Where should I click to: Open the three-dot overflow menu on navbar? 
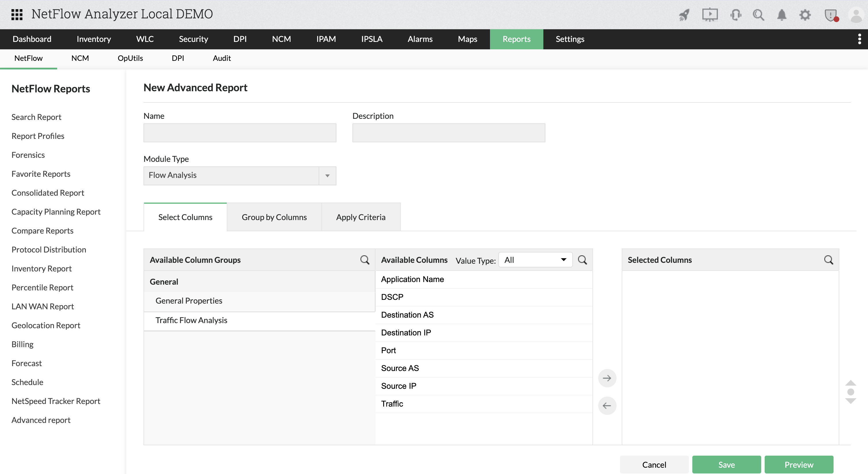coord(859,39)
